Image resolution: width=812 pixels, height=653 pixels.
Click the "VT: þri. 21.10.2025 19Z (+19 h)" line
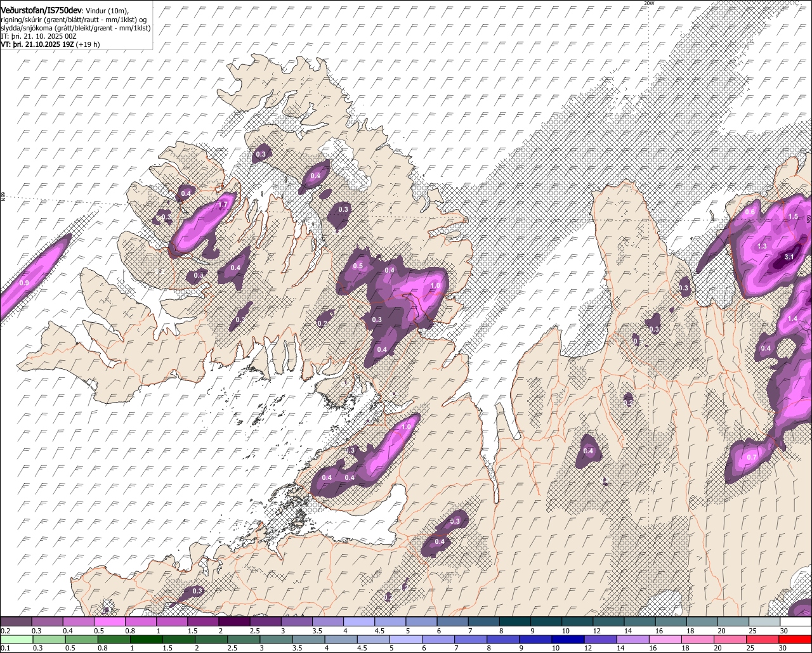click(50, 44)
